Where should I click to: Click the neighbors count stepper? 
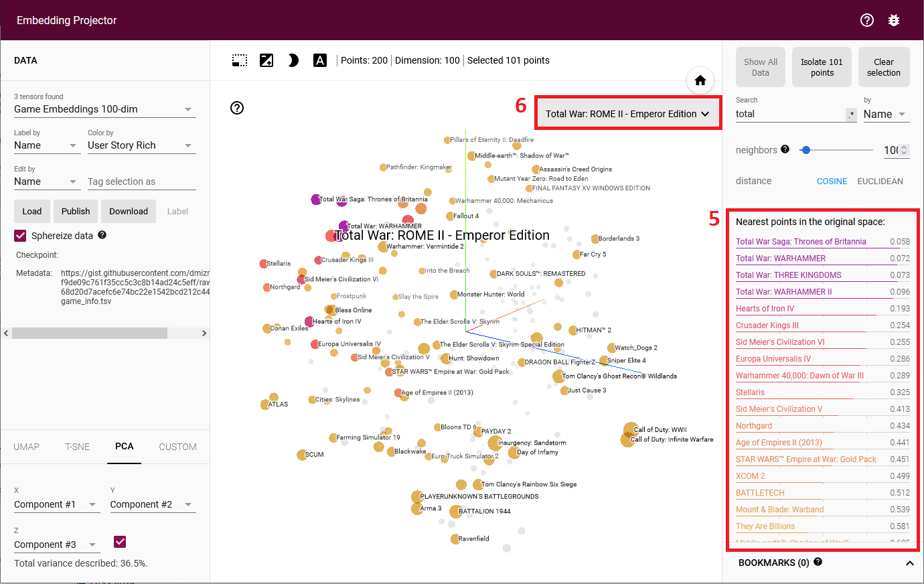[904, 150]
